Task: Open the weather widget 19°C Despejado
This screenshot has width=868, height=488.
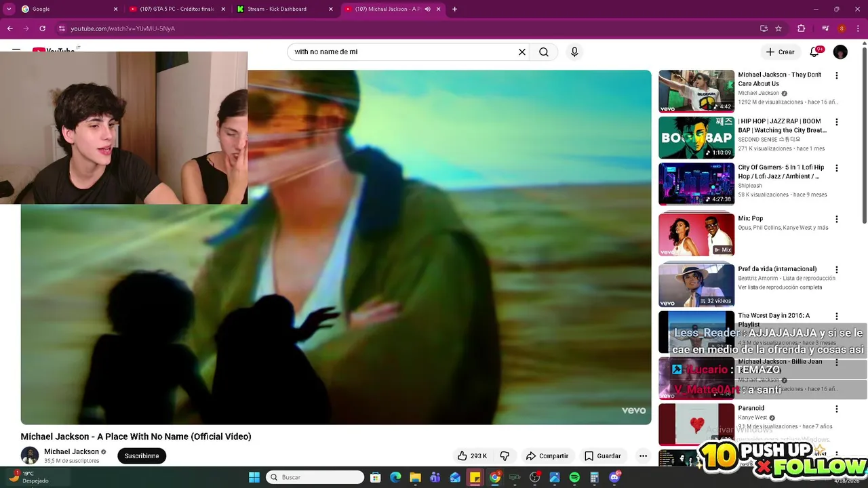Action: [28, 477]
